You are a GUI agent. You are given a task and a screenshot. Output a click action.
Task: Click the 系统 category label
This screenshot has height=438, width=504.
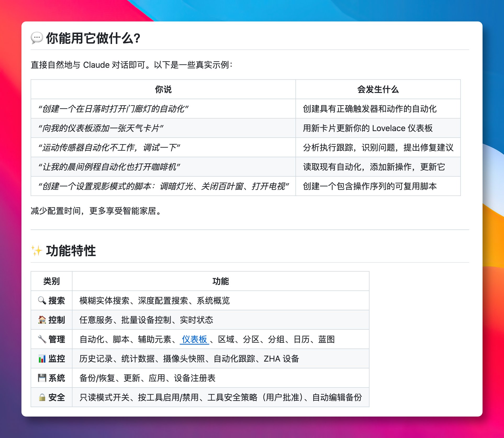point(57,378)
